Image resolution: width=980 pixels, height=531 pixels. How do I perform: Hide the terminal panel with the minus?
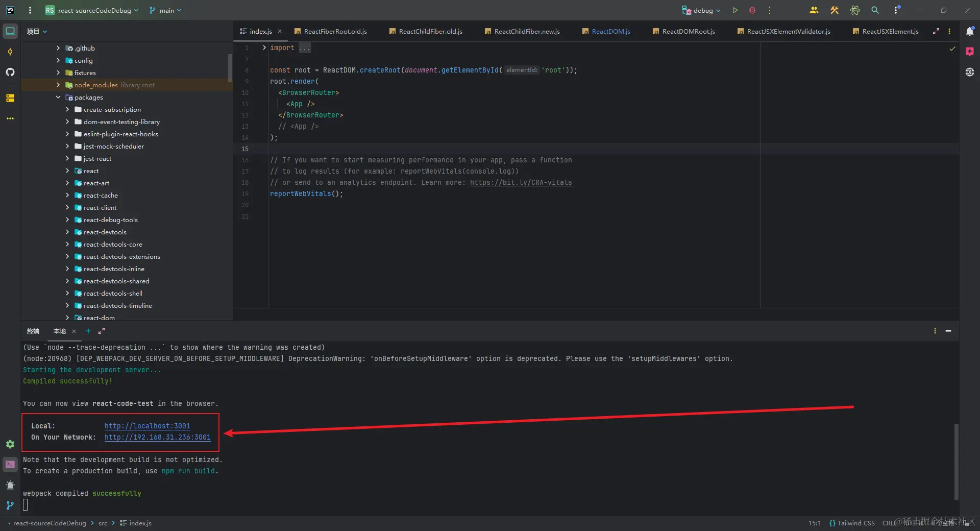pos(948,331)
